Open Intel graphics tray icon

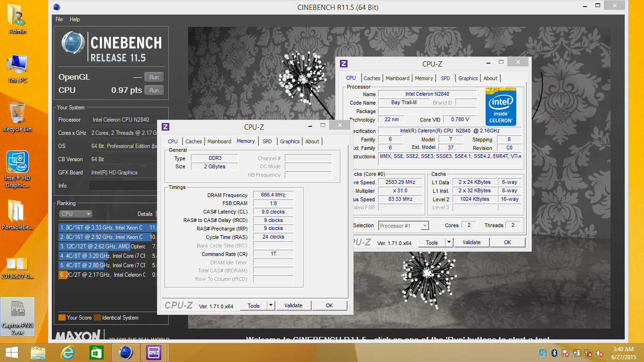(543, 353)
